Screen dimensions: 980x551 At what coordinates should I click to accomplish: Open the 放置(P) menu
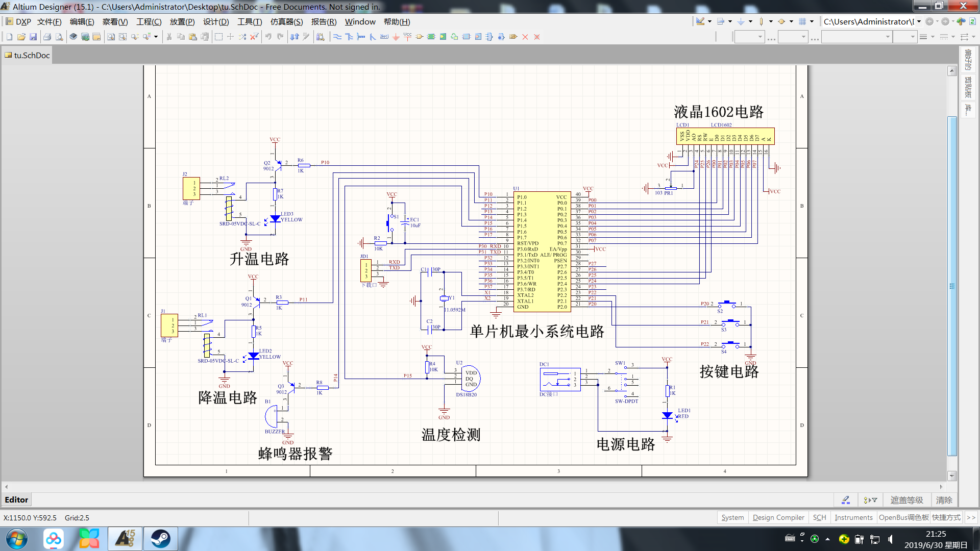(182, 21)
